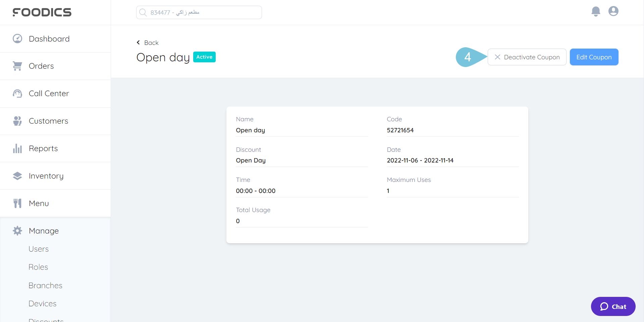Click the Customers people icon
644x322 pixels.
17,121
